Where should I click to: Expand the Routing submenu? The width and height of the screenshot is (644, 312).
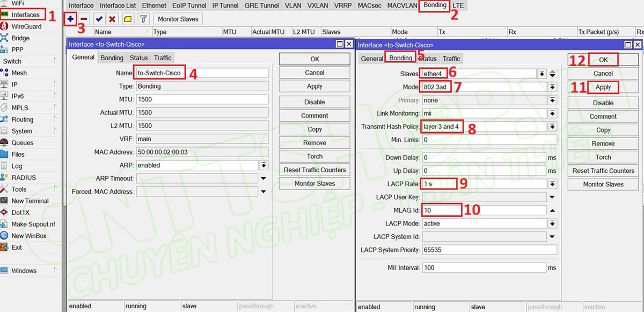55,119
